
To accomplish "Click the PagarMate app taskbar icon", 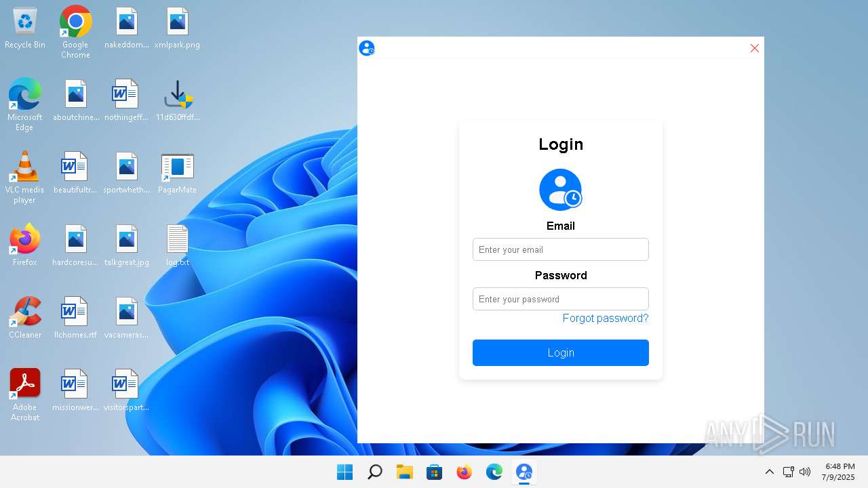I will [x=524, y=472].
